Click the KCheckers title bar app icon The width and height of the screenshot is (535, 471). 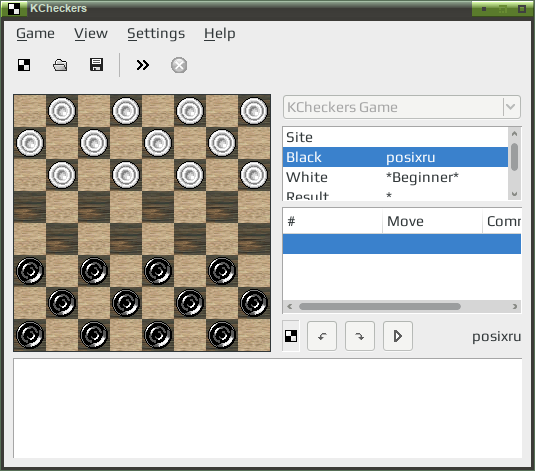[x=14, y=9]
